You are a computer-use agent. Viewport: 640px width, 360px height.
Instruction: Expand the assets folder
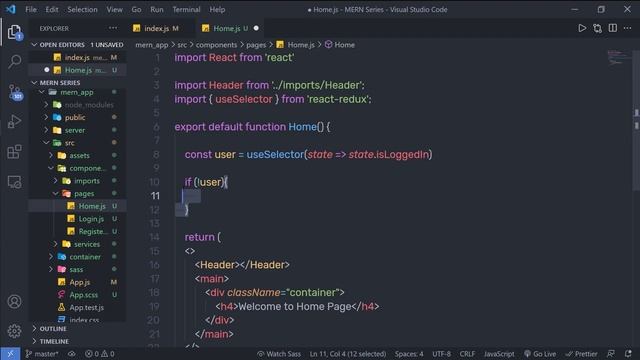point(51,156)
